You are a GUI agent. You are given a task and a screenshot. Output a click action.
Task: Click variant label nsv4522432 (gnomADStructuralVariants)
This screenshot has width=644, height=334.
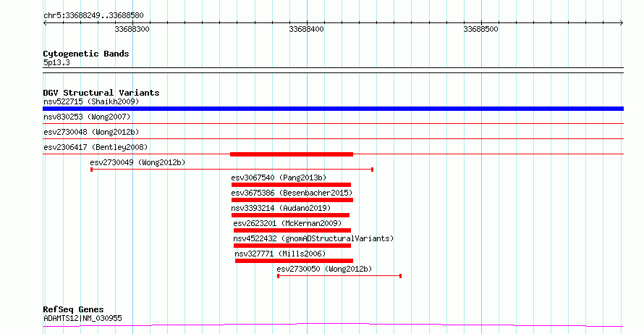(x=313, y=238)
